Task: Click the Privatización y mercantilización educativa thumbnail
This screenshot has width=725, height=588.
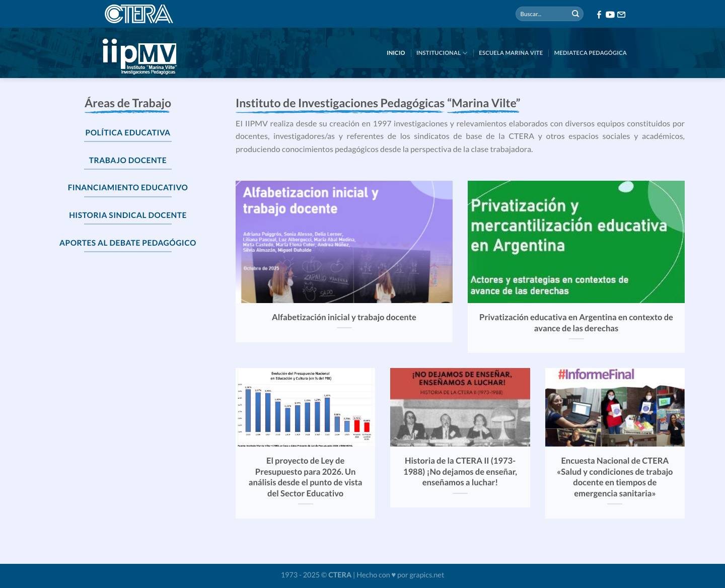Action: point(576,242)
